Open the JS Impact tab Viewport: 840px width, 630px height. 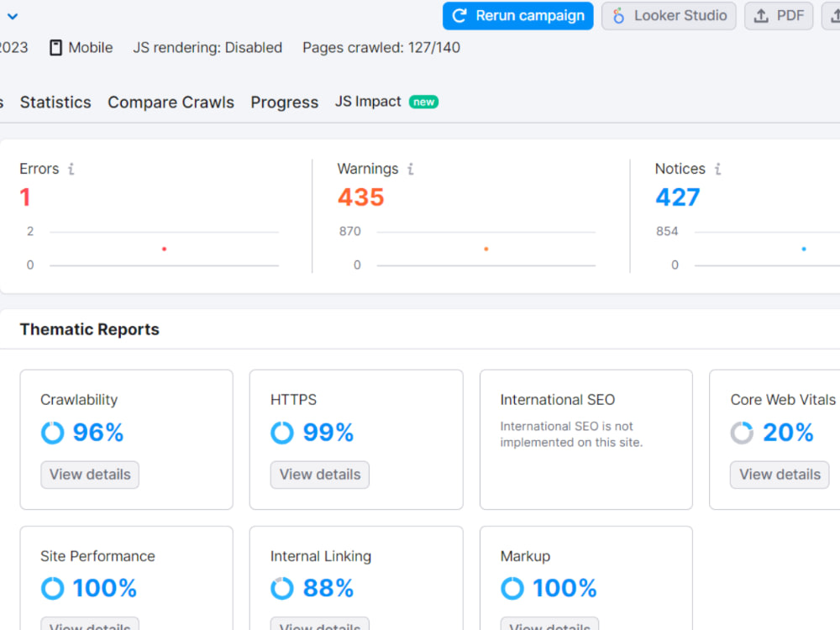368,102
